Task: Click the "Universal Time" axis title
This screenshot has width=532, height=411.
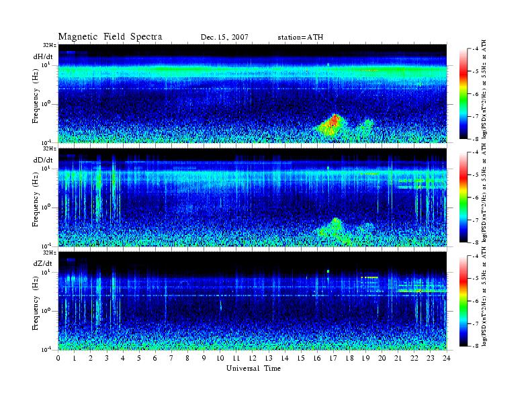Action: [253, 368]
